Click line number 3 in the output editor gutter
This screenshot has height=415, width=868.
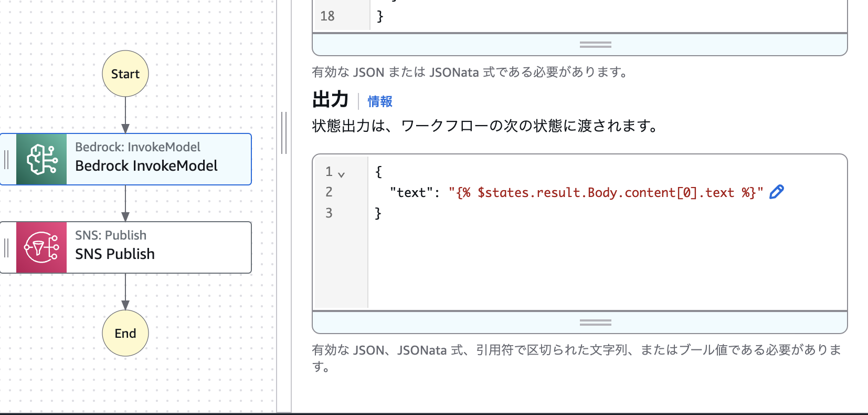click(x=329, y=213)
